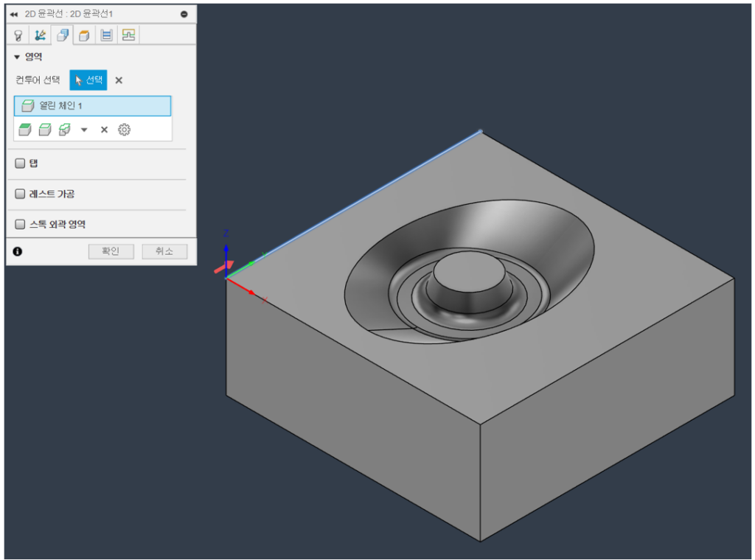Open chain settings gear icon

pos(124,130)
